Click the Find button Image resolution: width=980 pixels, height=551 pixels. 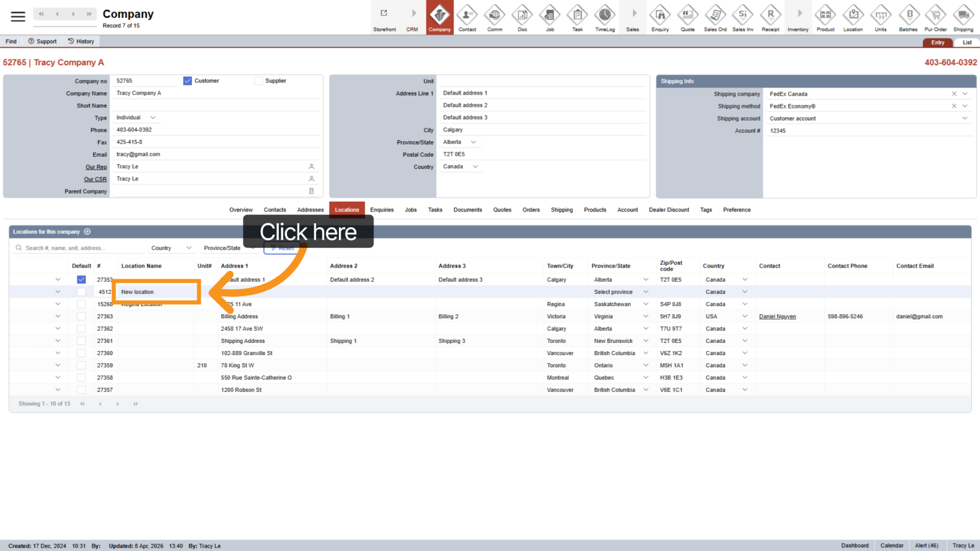tap(11, 41)
